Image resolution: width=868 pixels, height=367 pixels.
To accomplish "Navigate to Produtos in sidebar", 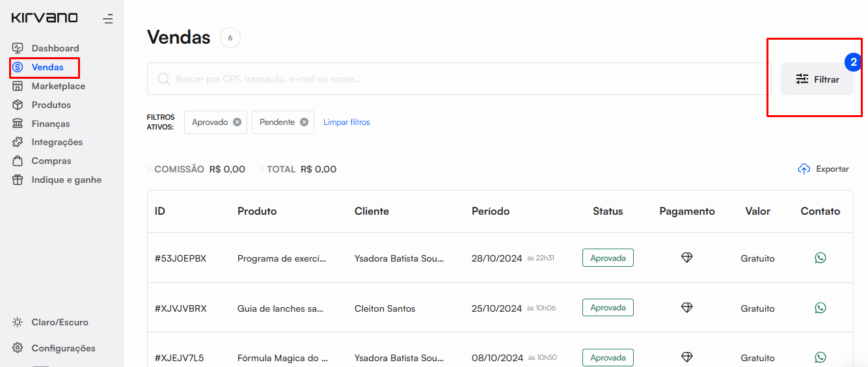I will click(x=51, y=105).
